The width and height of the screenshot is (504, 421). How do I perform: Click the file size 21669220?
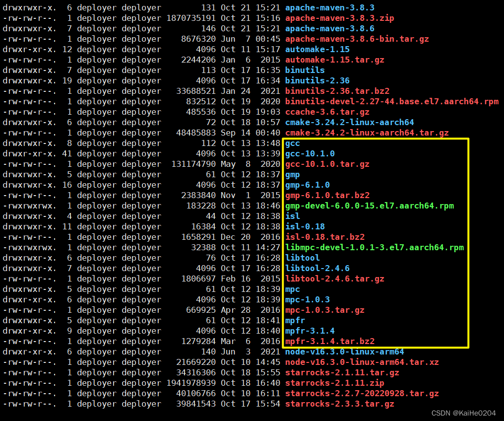[196, 362]
